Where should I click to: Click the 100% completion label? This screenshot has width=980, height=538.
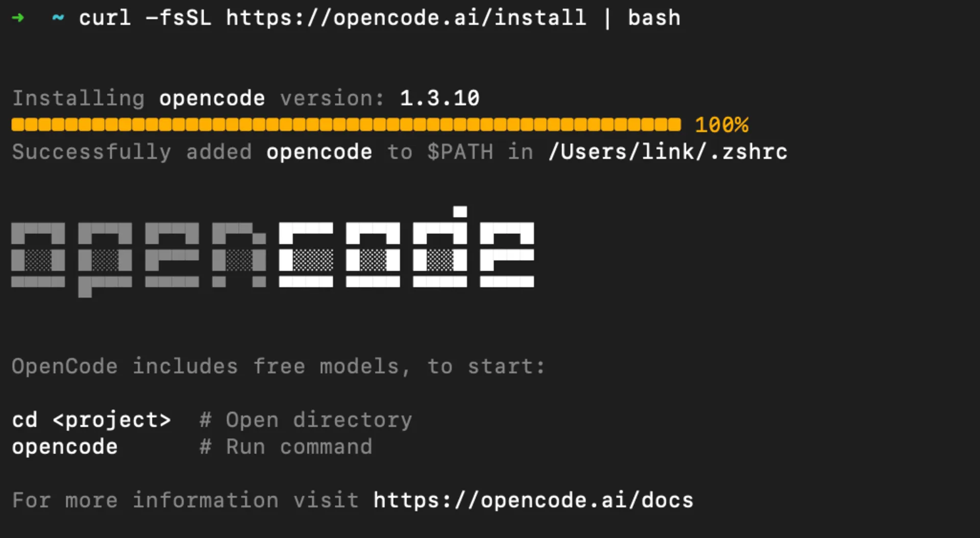721,125
